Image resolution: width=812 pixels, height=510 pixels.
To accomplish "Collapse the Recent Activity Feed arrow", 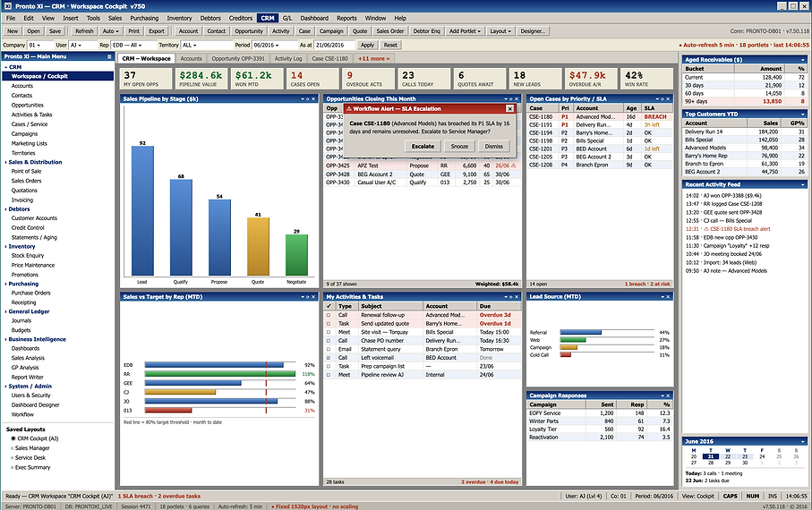I will [803, 185].
